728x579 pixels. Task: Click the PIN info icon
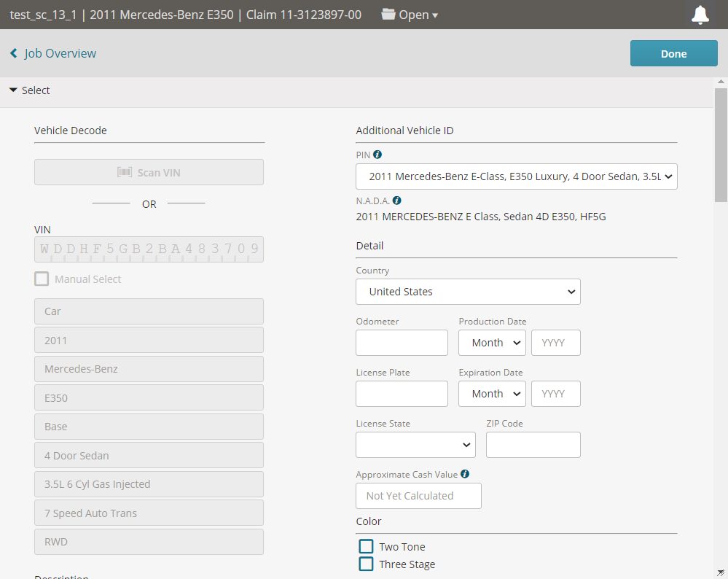[377, 155]
